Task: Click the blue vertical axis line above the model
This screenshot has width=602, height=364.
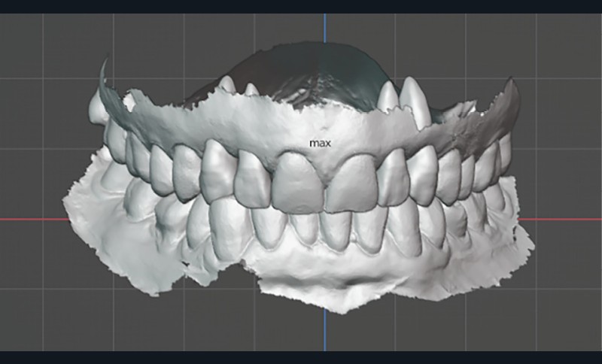Action: (x=325, y=30)
